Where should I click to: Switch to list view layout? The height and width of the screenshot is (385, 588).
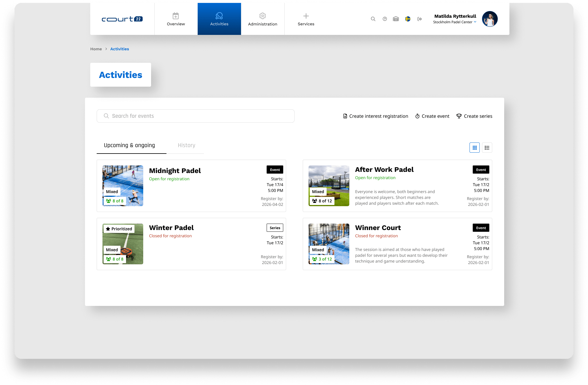click(487, 148)
